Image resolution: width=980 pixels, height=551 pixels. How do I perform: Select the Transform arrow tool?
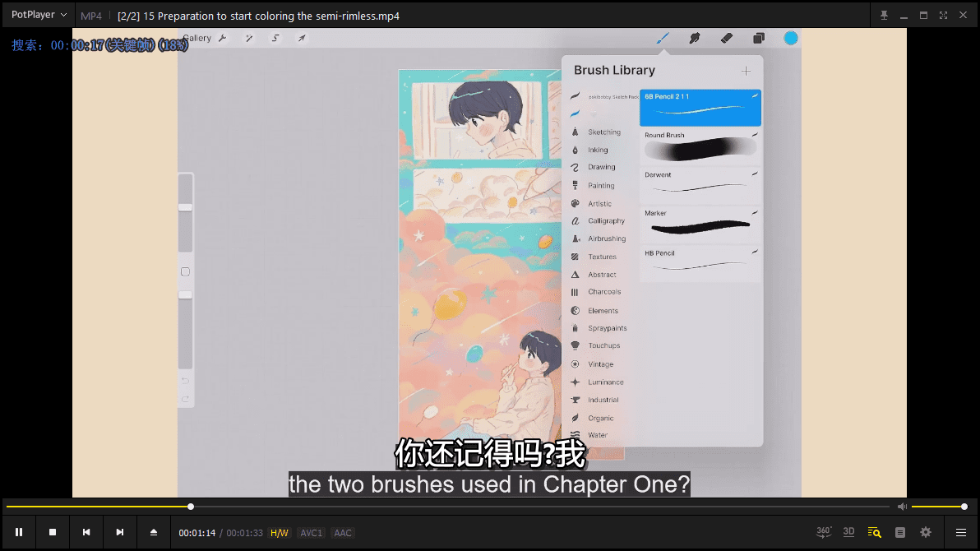(x=302, y=38)
